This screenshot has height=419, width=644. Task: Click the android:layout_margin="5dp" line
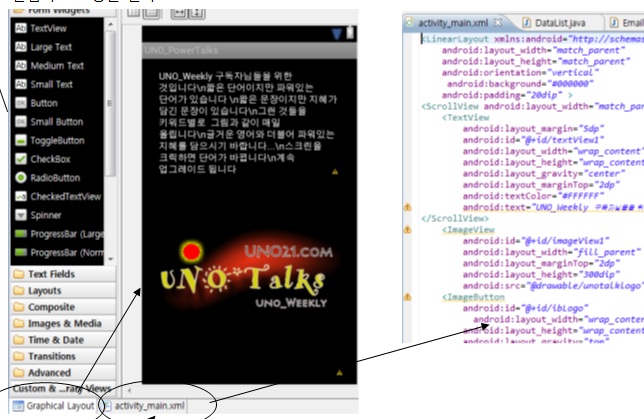click(534, 129)
